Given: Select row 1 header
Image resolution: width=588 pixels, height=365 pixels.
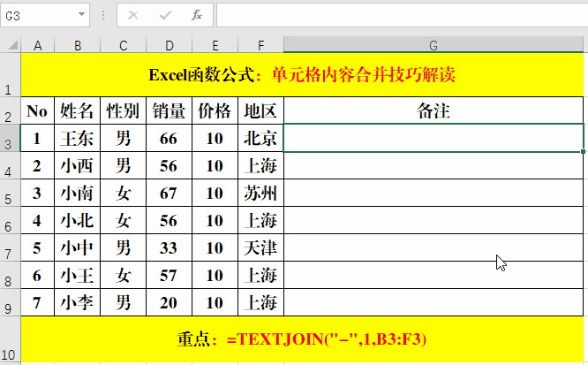Looking at the screenshot, I should (10, 75).
